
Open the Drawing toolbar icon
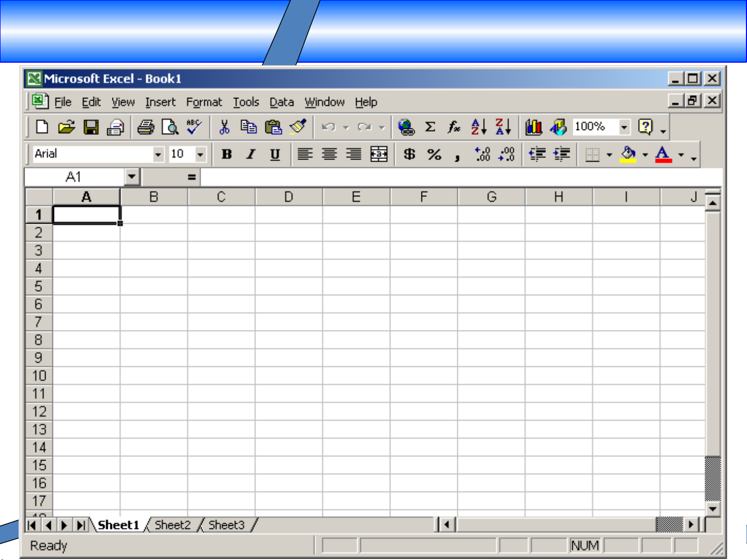(x=558, y=127)
